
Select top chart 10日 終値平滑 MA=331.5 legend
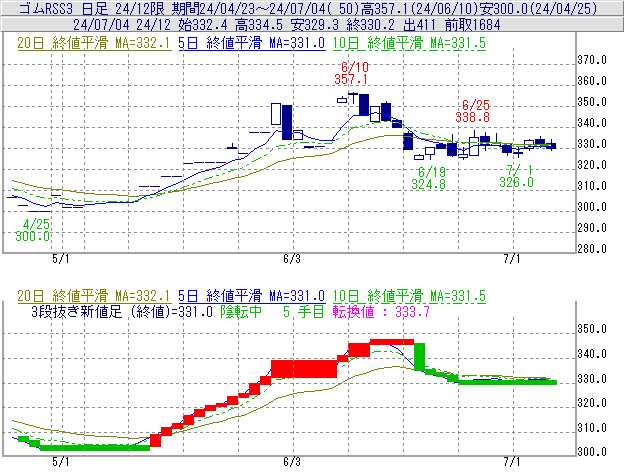pos(409,43)
